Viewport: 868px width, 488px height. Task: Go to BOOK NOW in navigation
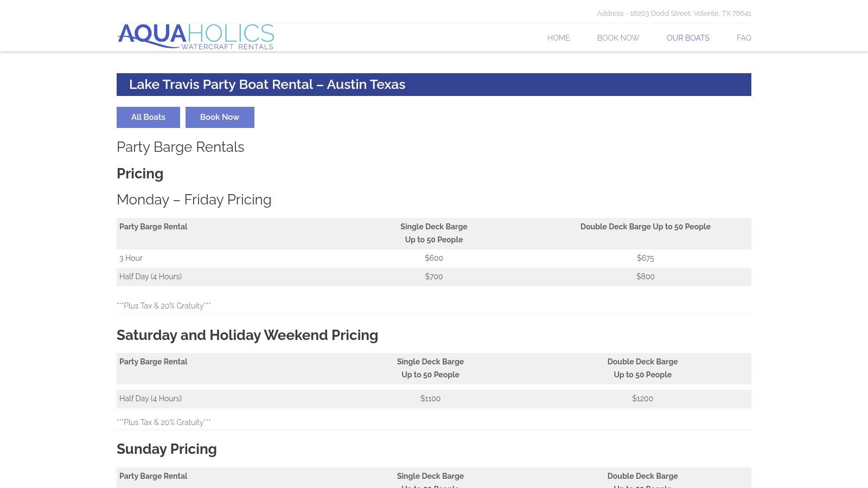point(618,38)
